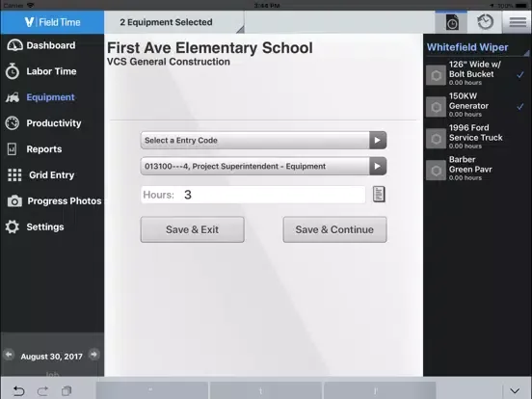Click the 126" Wide w/ Bolt Bucket thumbnail

[x=436, y=75]
